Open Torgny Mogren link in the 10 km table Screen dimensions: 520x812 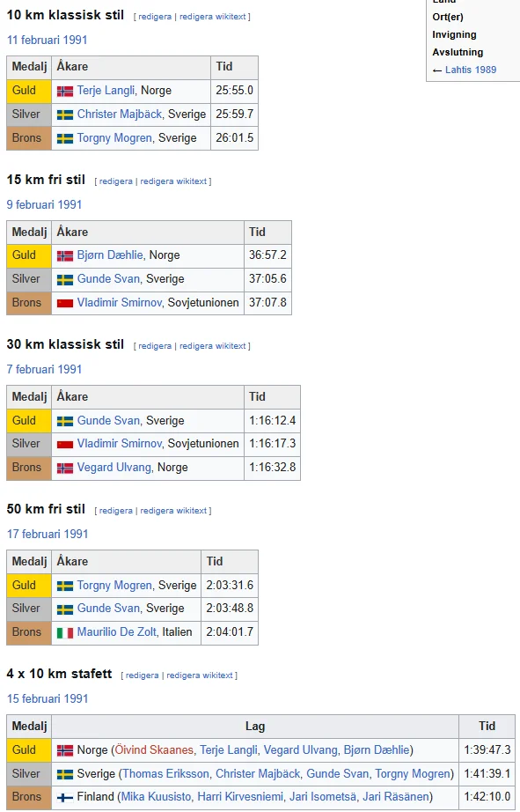(114, 137)
